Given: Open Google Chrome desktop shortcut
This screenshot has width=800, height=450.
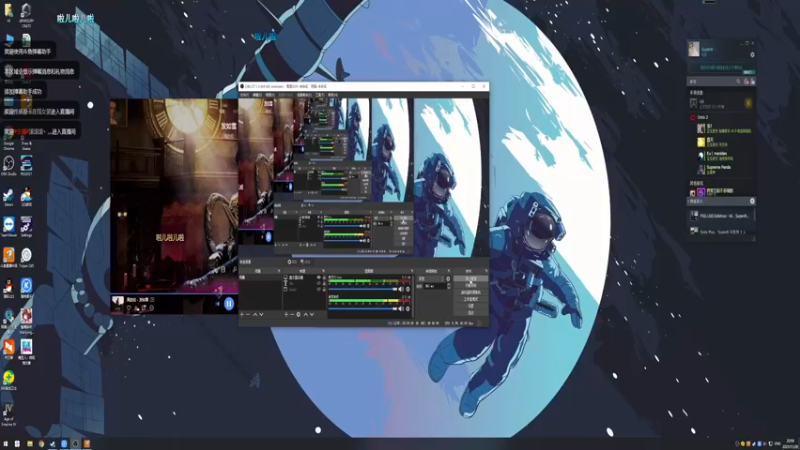Looking at the screenshot, I should click(x=9, y=138).
